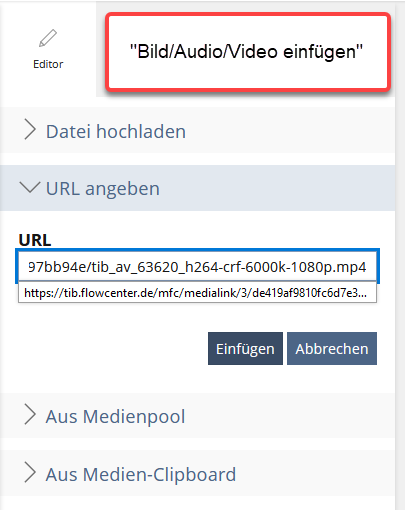Viewport: 405px width, 510px height.
Task: Click the bold URL field label
Action: point(35,240)
